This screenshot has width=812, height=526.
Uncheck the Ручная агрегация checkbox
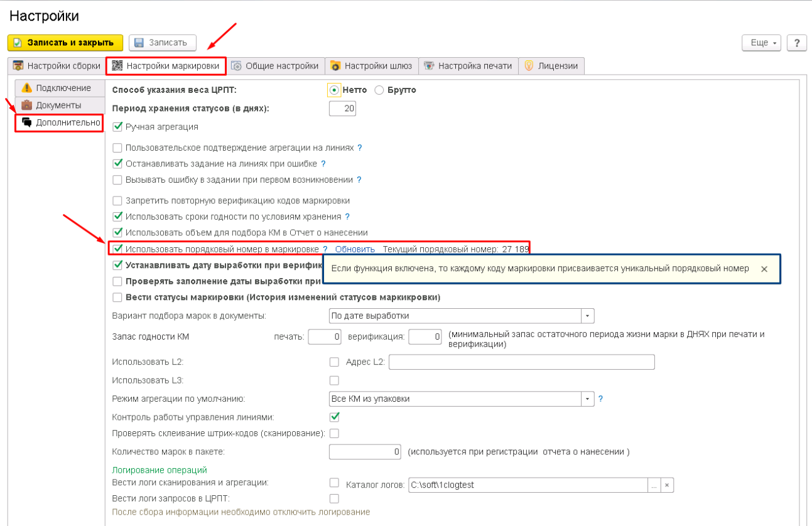tap(117, 127)
